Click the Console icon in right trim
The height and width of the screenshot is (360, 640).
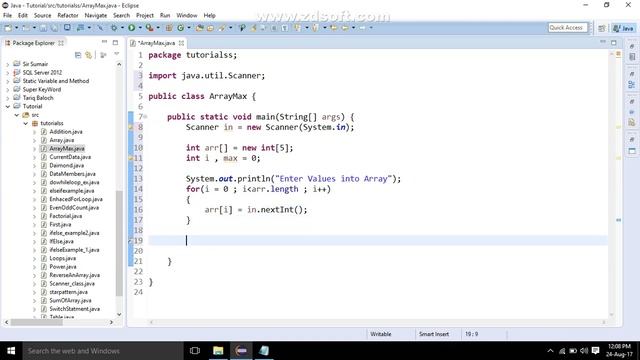point(632,151)
